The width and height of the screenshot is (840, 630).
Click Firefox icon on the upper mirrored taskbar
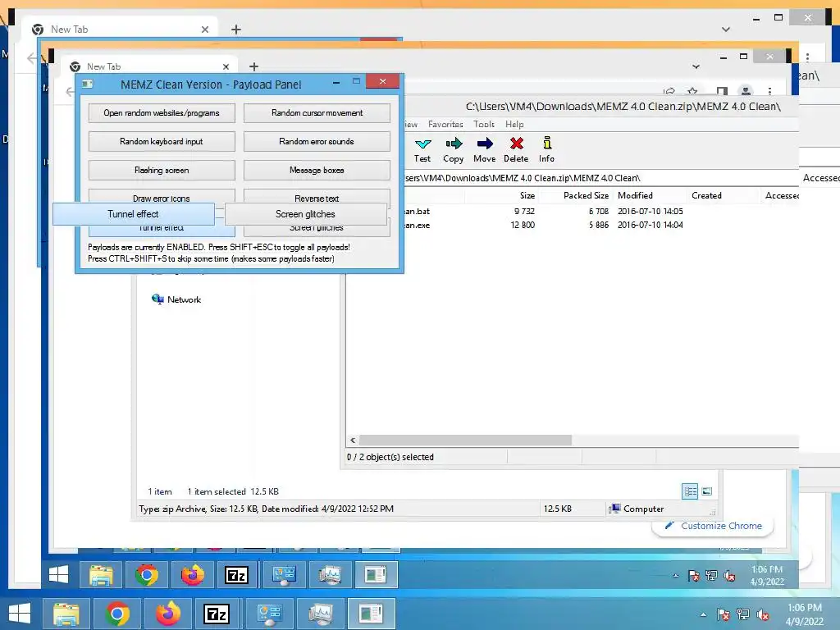click(192, 575)
